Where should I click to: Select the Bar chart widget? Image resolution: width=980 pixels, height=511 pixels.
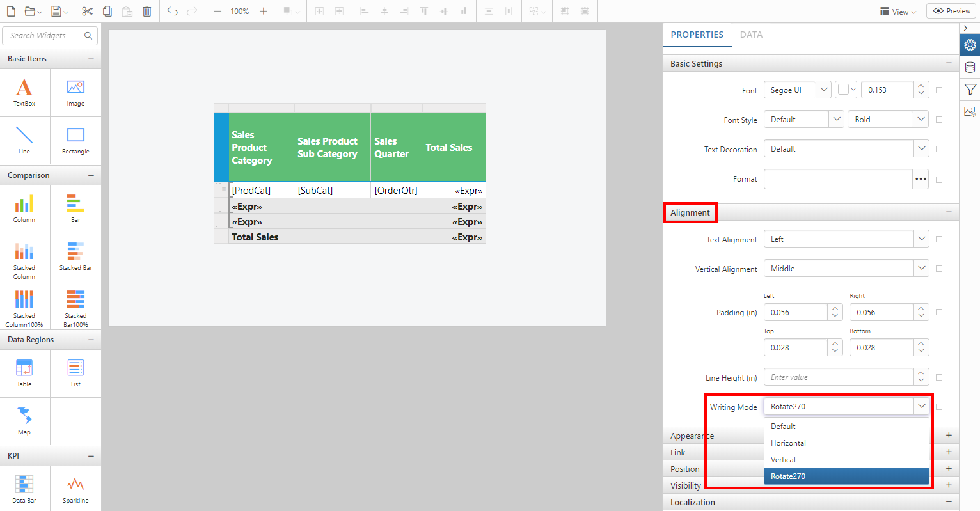75,209
